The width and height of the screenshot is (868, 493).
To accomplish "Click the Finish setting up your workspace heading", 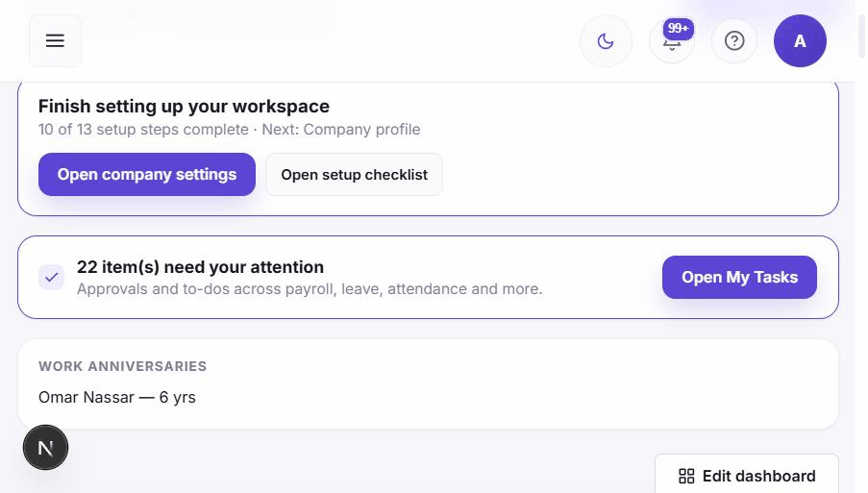I will (x=184, y=107).
